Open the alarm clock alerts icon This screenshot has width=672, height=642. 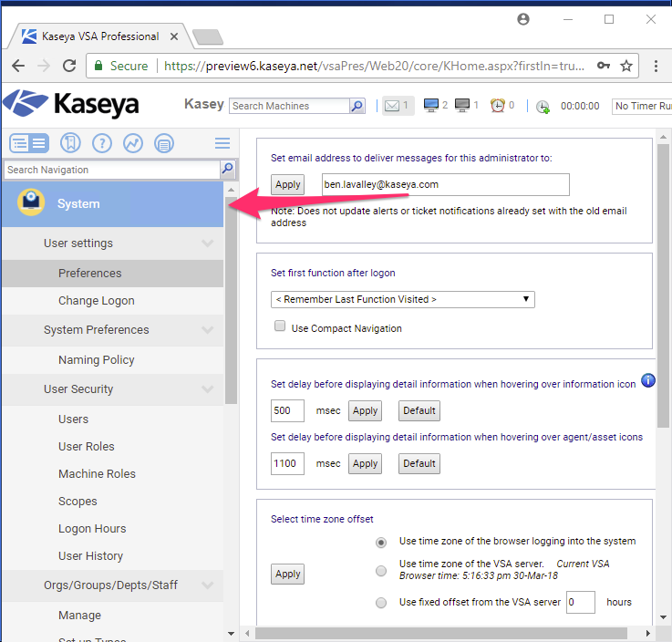tap(498, 106)
